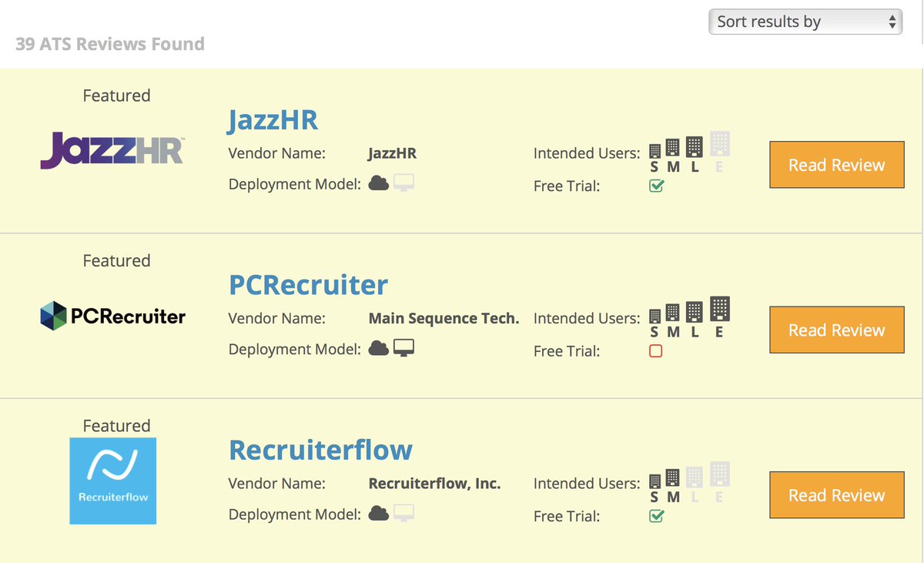The image size is (924, 563).
Task: Click vendor name "Main Sequence Tech."
Action: pos(444,318)
